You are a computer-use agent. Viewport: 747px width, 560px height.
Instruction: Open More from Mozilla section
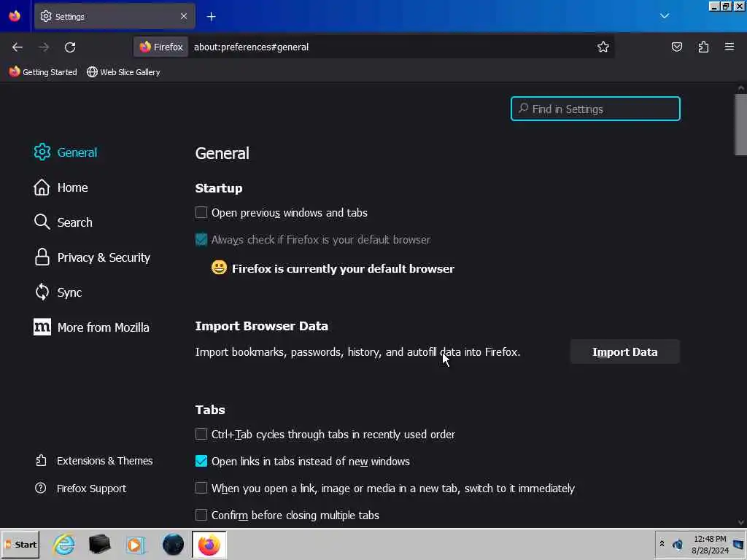click(x=91, y=327)
